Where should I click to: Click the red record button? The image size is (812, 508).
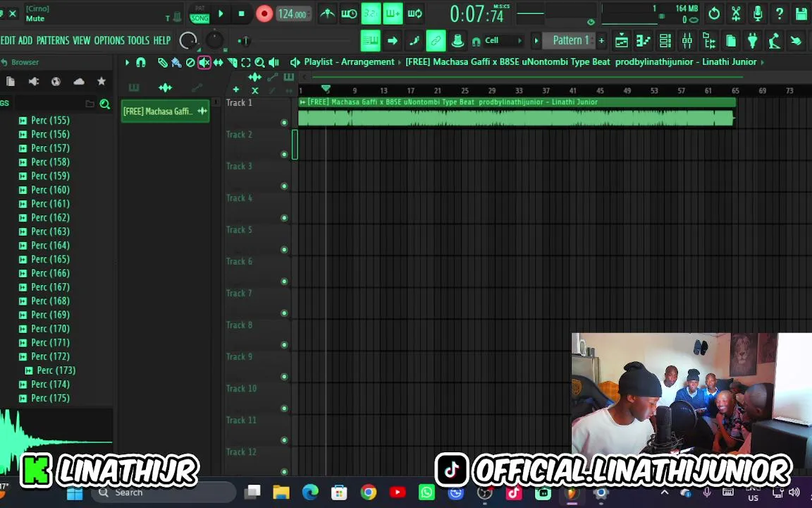pyautogui.click(x=264, y=14)
